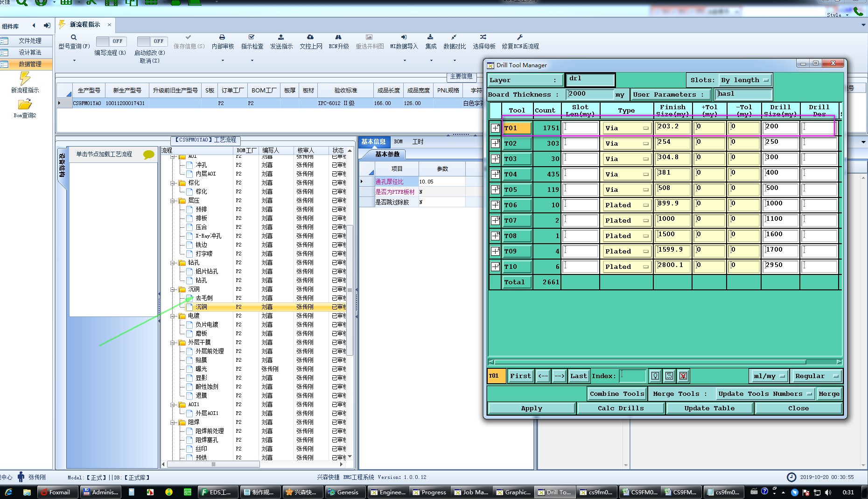
Task: Click 集成 download icon
Action: [x=430, y=37]
